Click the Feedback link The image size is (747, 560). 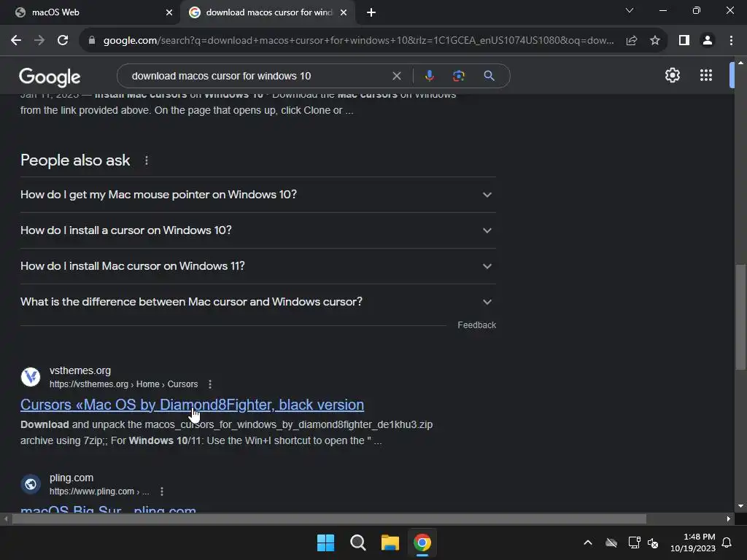tap(476, 325)
